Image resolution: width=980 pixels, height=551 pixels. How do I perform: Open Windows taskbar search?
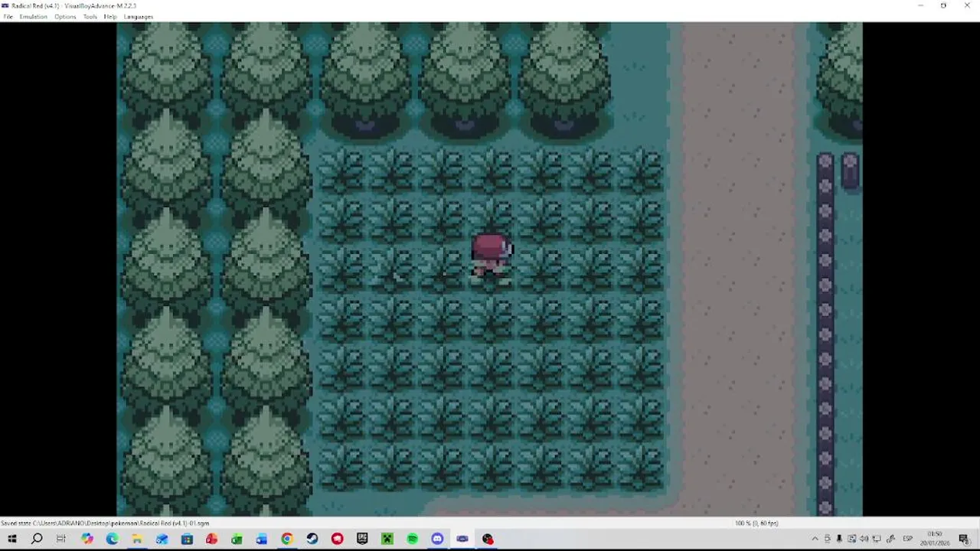37,540
